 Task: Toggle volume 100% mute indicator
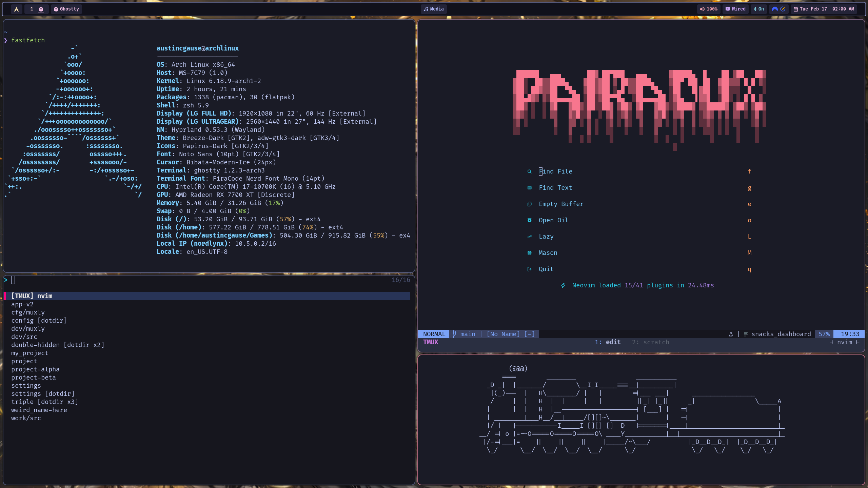pyautogui.click(x=709, y=9)
